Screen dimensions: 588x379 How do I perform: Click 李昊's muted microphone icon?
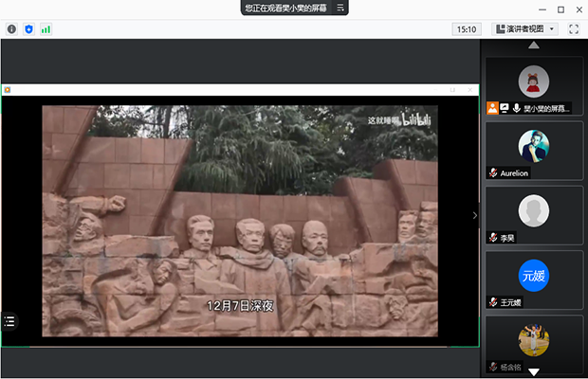tap(493, 238)
